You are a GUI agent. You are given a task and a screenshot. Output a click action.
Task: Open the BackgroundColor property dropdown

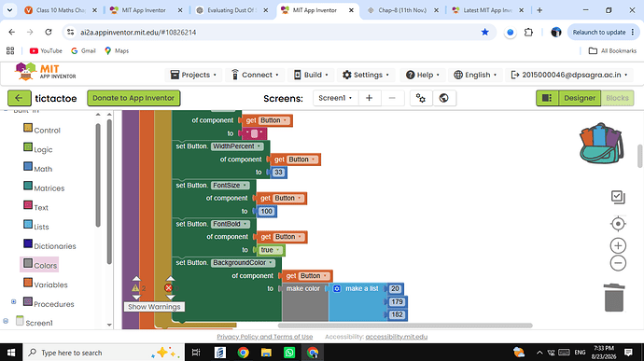click(243, 262)
